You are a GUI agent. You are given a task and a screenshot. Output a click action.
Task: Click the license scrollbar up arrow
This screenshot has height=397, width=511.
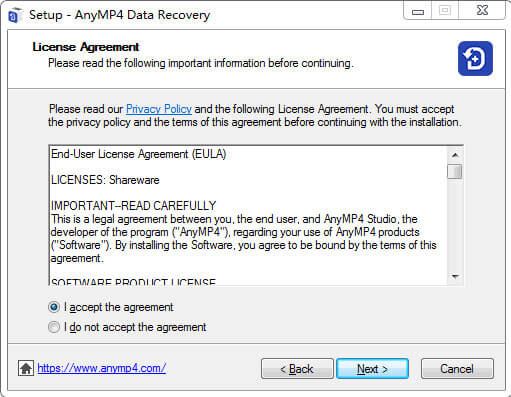pyautogui.click(x=455, y=155)
